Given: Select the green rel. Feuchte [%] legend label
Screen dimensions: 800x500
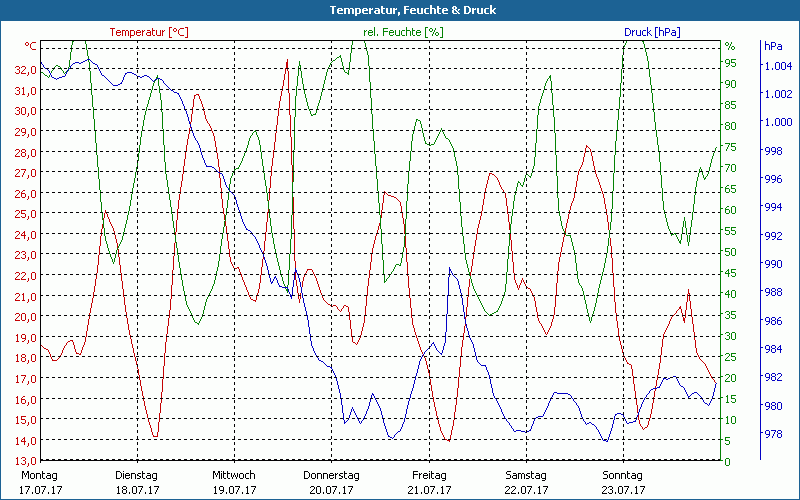Looking at the screenshot, I should (x=403, y=32).
